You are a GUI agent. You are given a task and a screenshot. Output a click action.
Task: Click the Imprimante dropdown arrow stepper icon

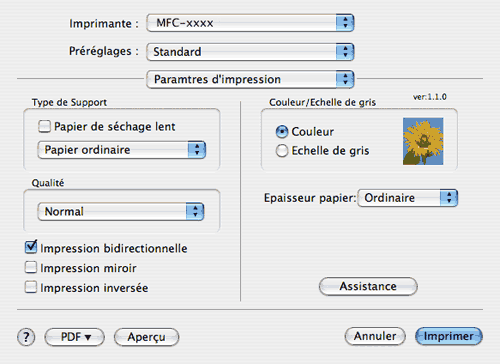[x=345, y=23]
